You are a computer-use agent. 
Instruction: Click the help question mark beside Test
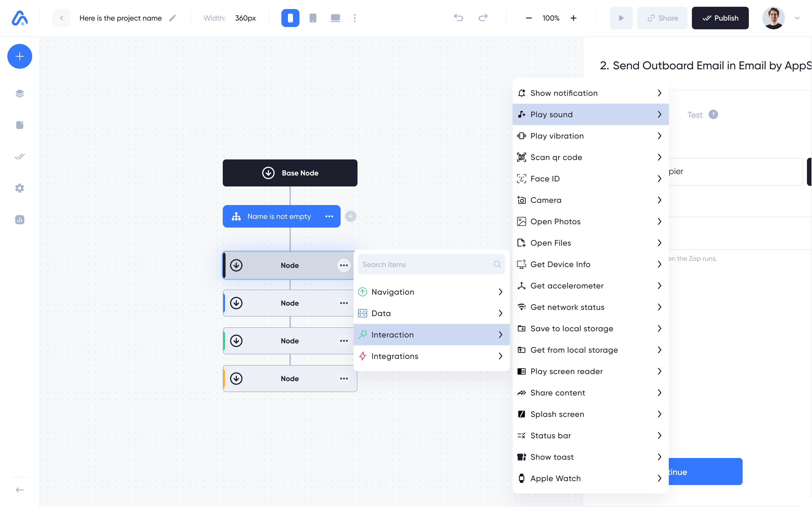click(713, 115)
